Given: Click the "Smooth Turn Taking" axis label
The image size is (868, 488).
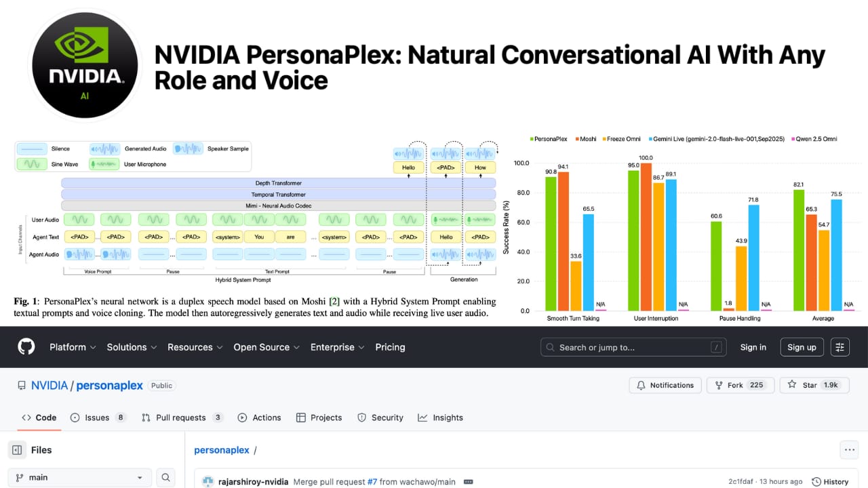Looking at the screenshot, I should pyautogui.click(x=574, y=318).
